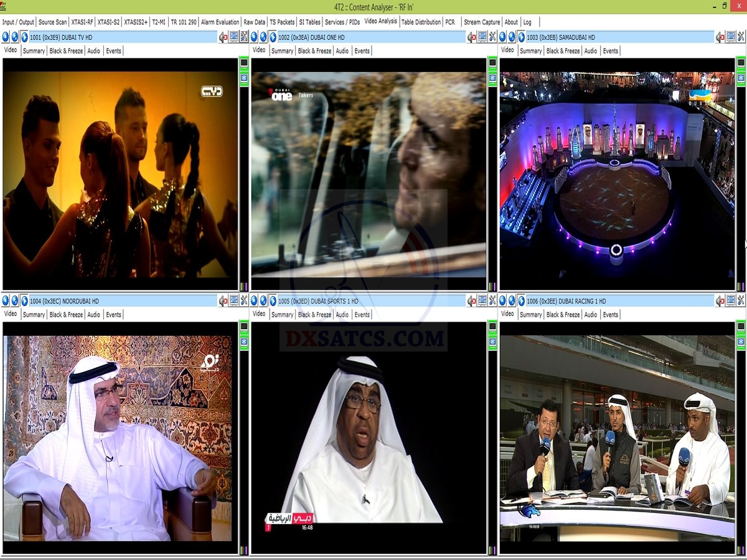
Task: Click the SAMADUBAI HD video preview
Action: click(617, 174)
